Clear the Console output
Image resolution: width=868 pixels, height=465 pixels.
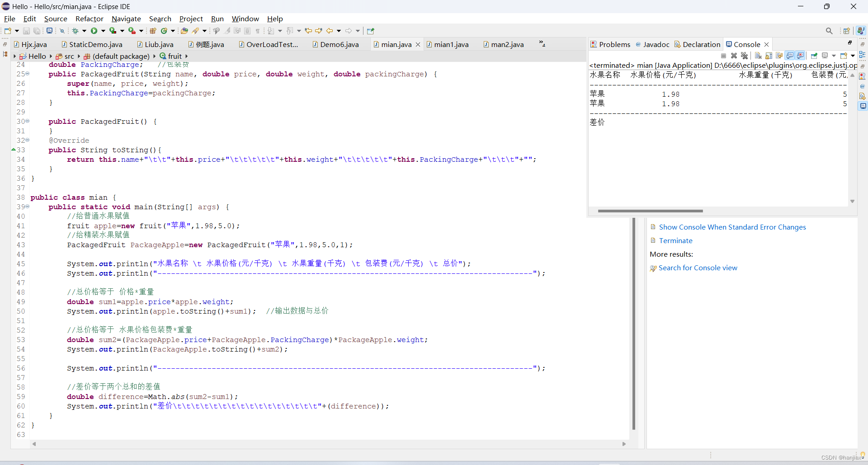coord(758,56)
